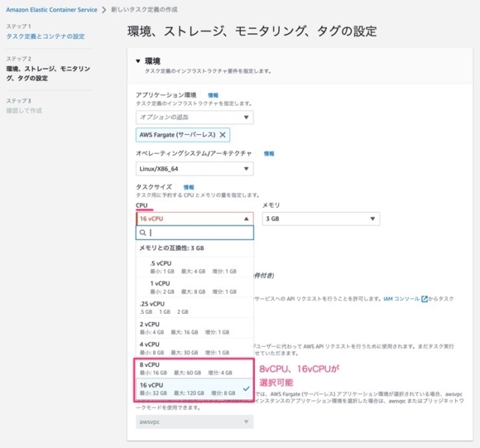Collapse the 環境 section triangle

pos(138,61)
